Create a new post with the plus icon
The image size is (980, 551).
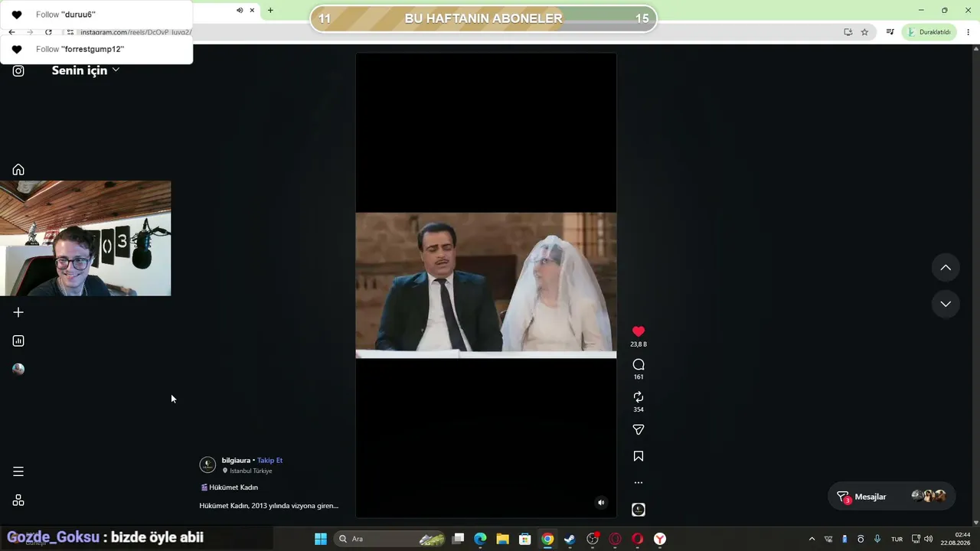click(18, 312)
